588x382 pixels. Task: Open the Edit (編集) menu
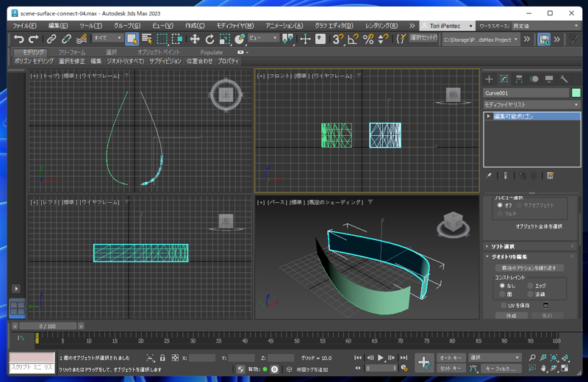click(x=58, y=26)
